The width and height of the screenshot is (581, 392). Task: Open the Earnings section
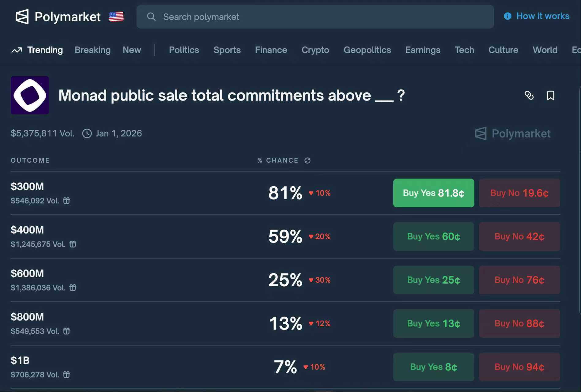423,50
